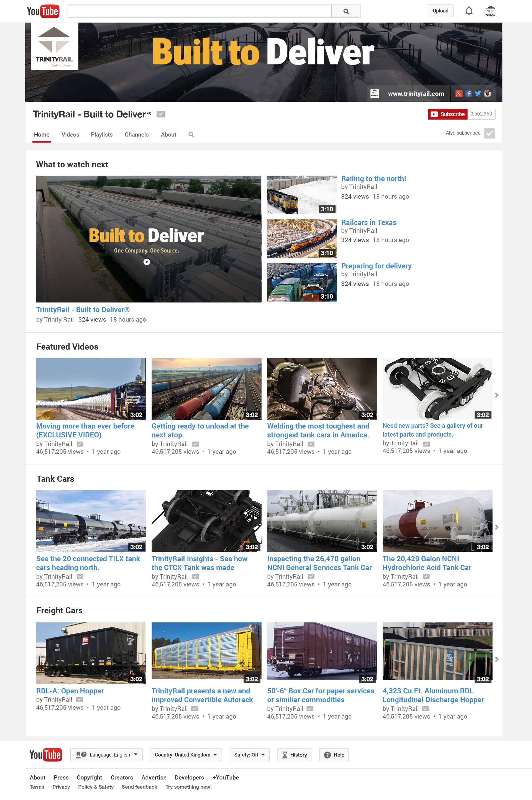Click the Preparing for delivery thumbnail
532x800 pixels.
(302, 282)
